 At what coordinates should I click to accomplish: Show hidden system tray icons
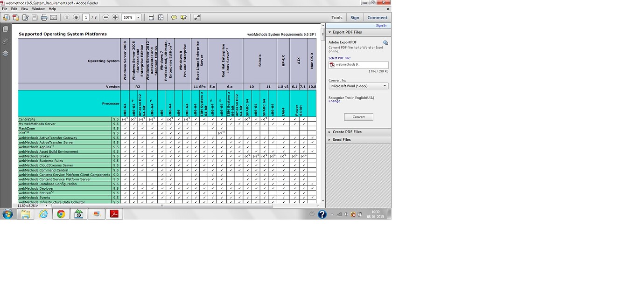click(333, 214)
